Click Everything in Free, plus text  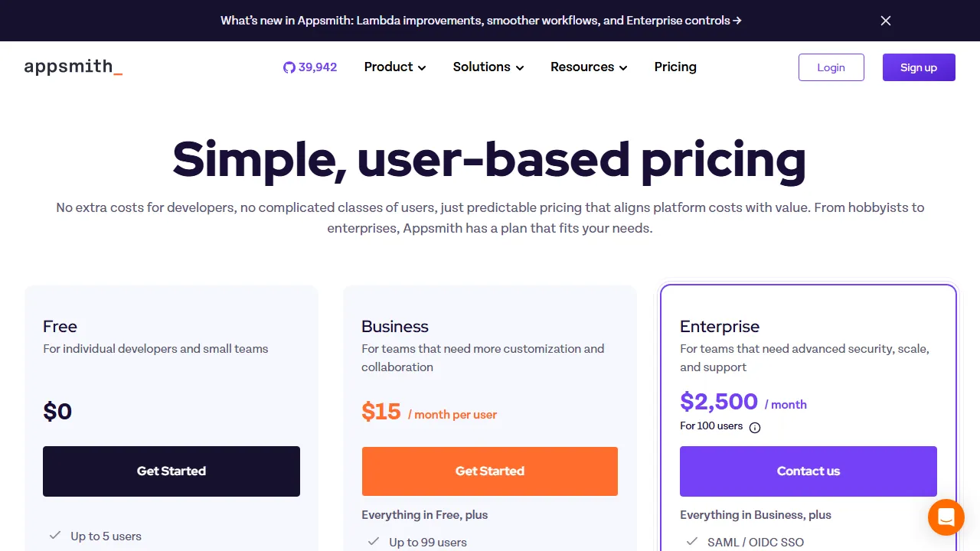[x=425, y=515]
